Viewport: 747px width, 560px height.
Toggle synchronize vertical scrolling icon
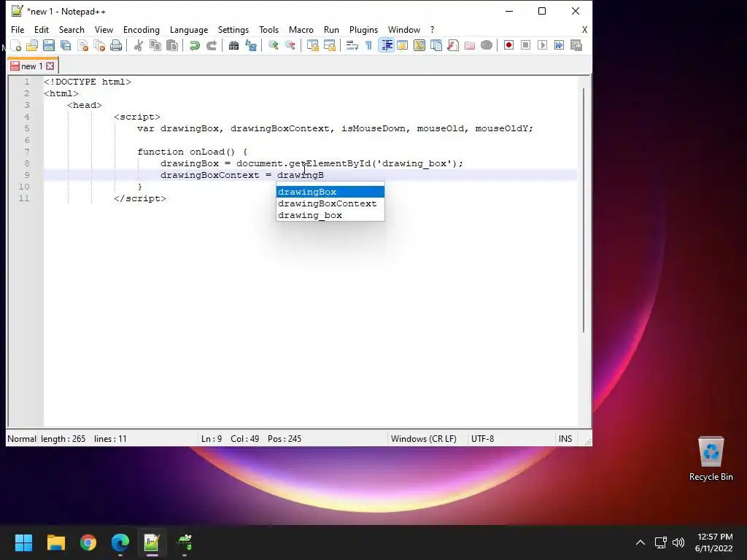(312, 45)
